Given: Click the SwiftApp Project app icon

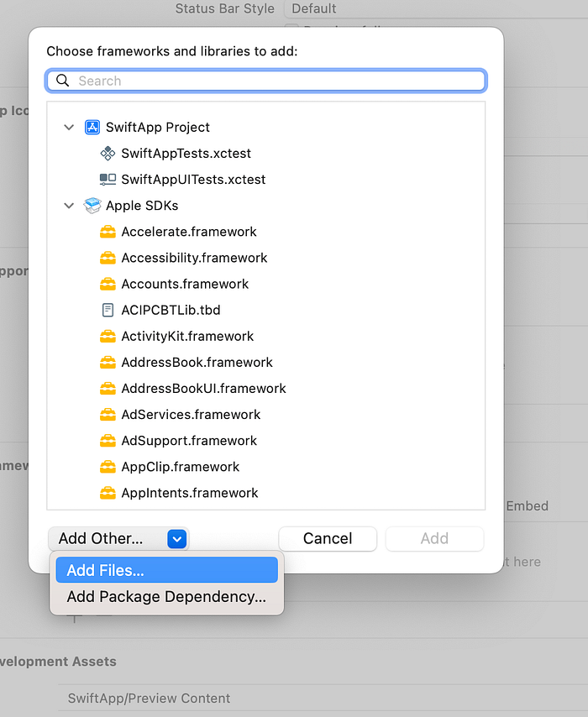Looking at the screenshot, I should [x=92, y=127].
